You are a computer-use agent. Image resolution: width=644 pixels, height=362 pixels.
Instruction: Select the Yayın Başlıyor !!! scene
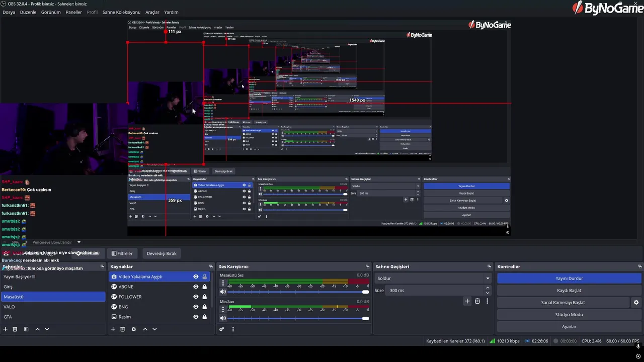pyautogui.click(x=53, y=277)
